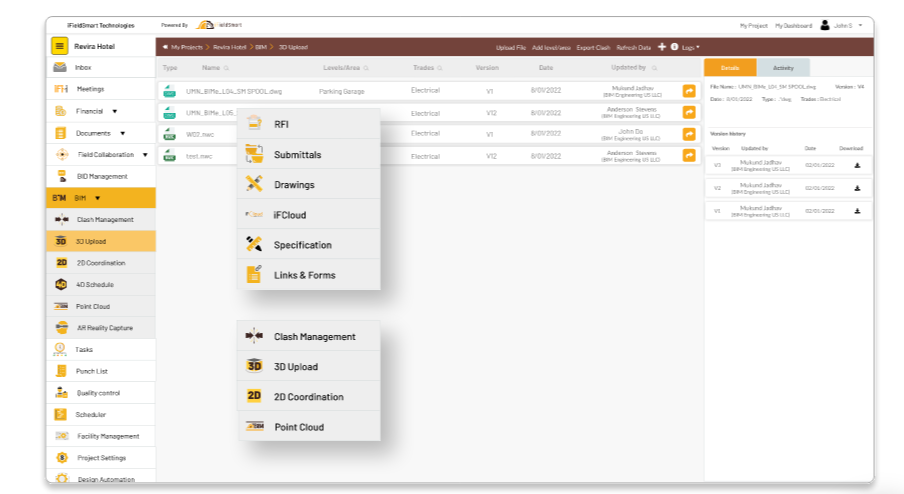Image resolution: width=904 pixels, height=494 pixels.
Task: Click the Add level/area button
Action: pyautogui.click(x=551, y=48)
